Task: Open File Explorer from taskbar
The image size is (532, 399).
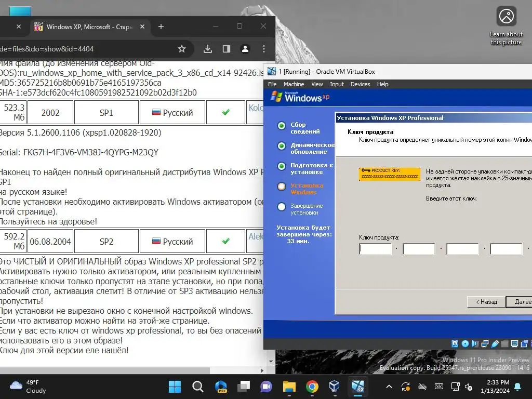Action: click(289, 387)
